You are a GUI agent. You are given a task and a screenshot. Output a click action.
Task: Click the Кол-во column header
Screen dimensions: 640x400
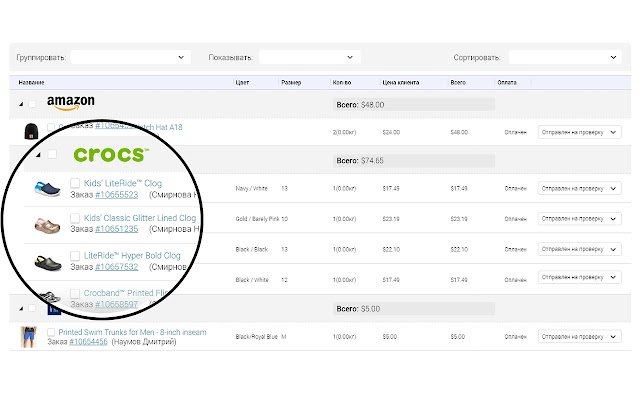(342, 82)
